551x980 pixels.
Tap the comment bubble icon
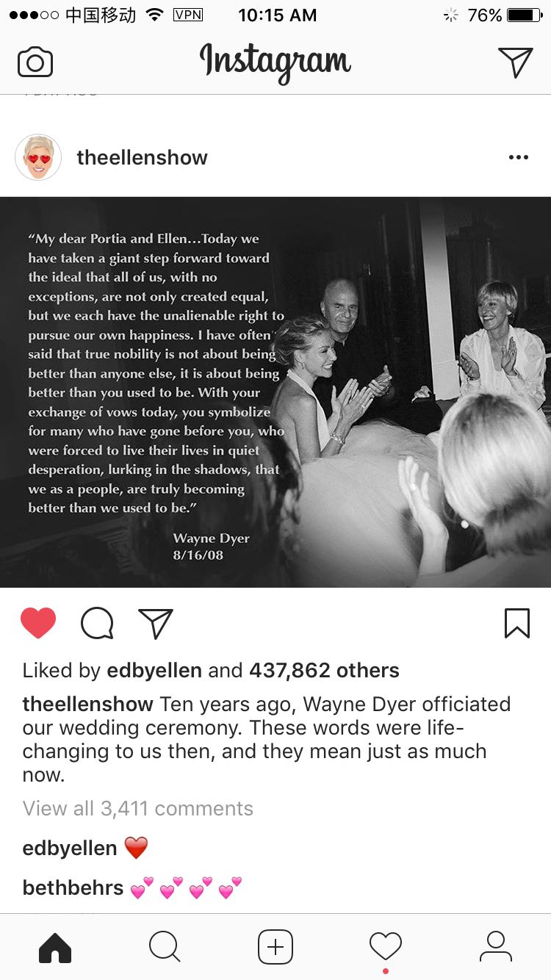(97, 624)
